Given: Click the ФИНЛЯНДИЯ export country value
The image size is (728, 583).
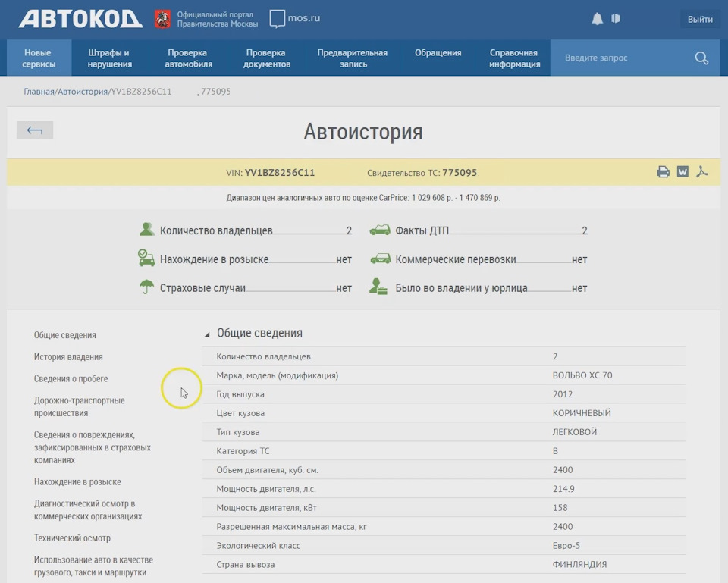Looking at the screenshot, I should pyautogui.click(x=579, y=565).
